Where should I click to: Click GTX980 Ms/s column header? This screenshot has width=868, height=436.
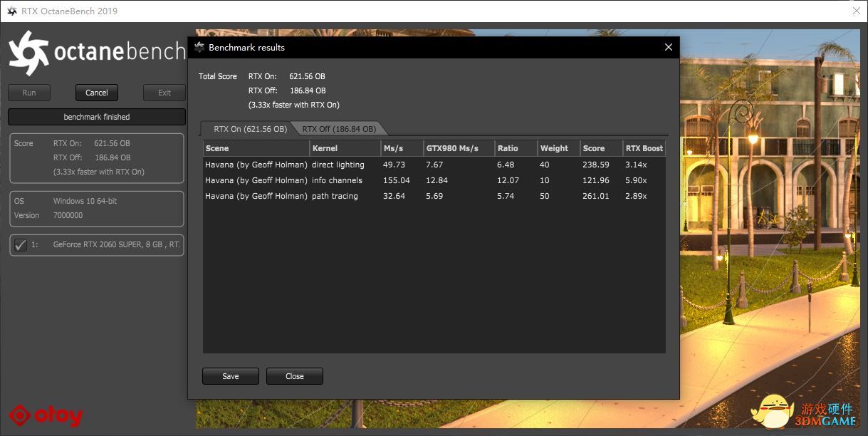pyautogui.click(x=459, y=148)
